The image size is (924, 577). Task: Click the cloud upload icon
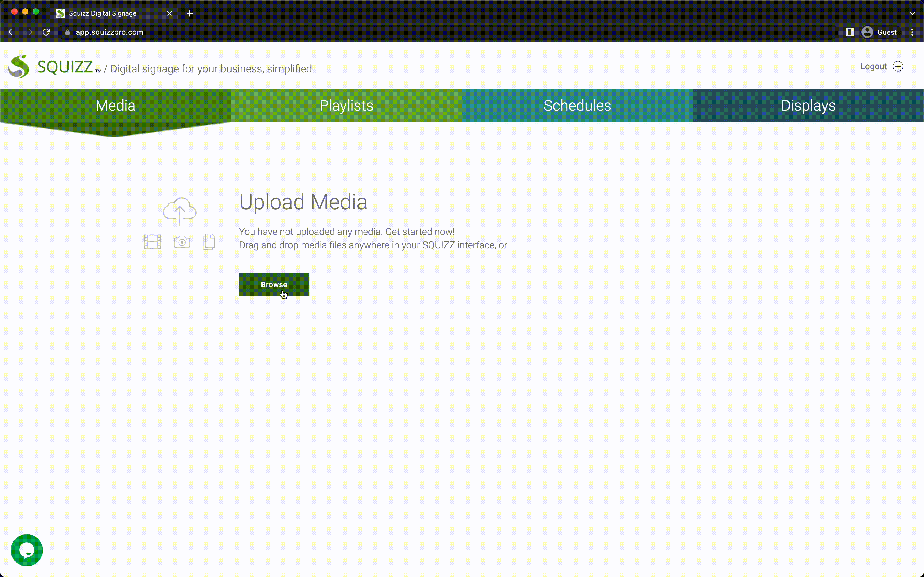pyautogui.click(x=180, y=211)
